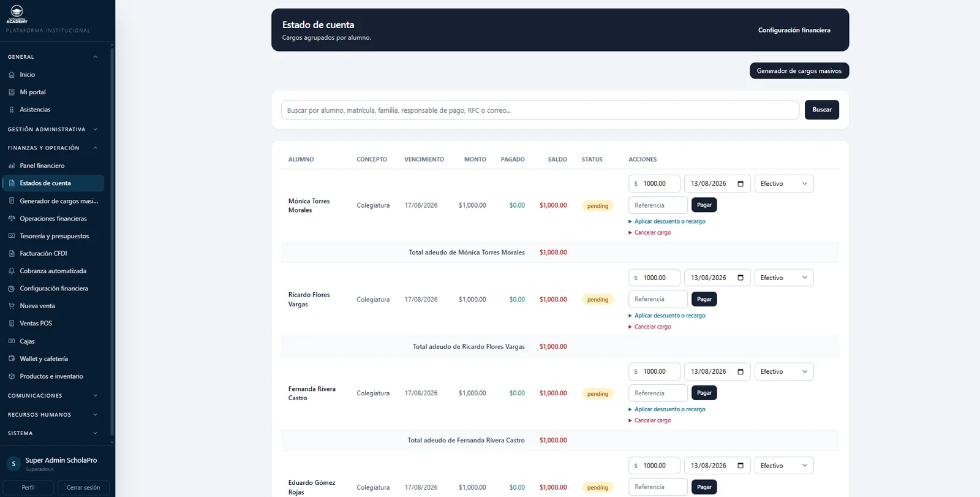The width and height of the screenshot is (980, 497).
Task: Click the Buscar search button
Action: [822, 110]
